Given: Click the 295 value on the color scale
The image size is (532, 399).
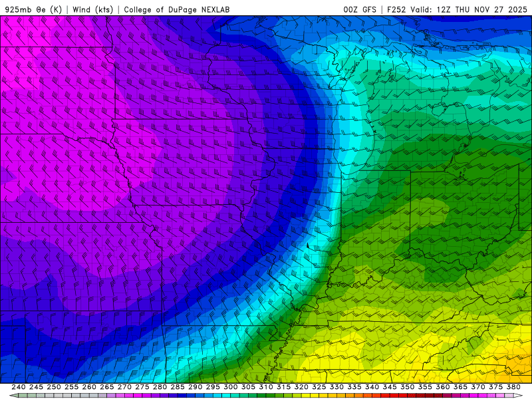Looking at the screenshot, I should (x=213, y=387).
